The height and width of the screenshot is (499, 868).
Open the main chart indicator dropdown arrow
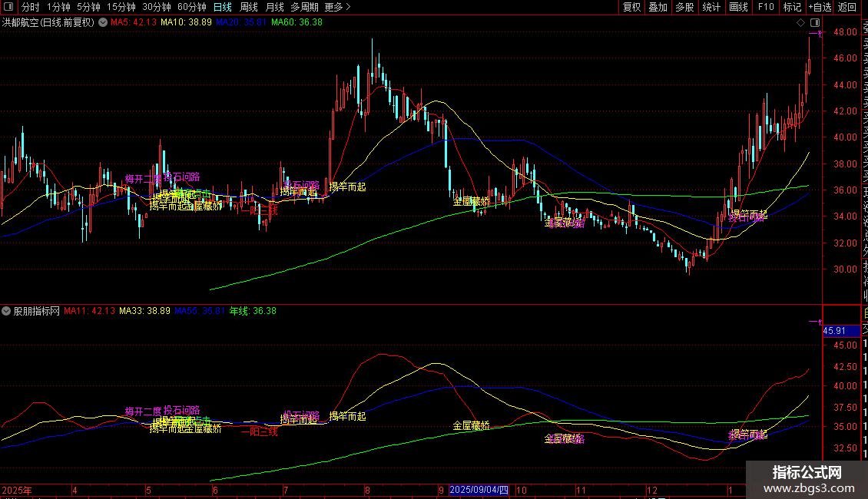(103, 23)
